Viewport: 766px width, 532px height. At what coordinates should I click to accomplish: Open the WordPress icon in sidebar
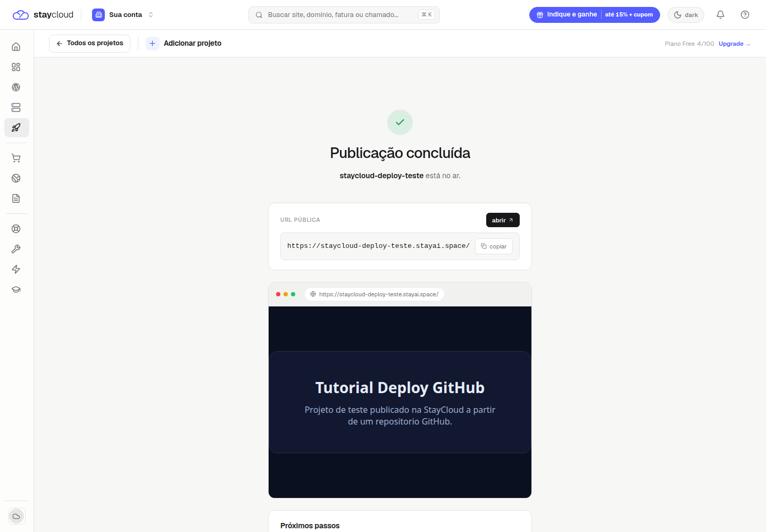pyautogui.click(x=16, y=87)
